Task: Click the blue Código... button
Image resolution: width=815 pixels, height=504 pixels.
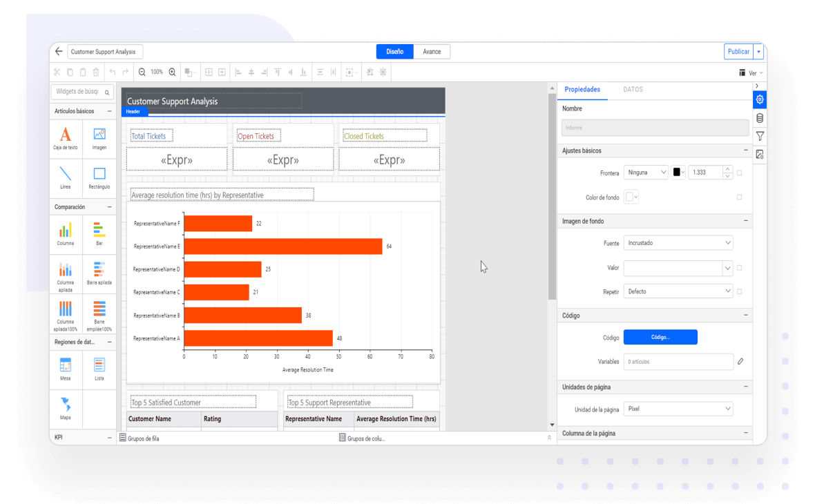Action: coord(660,337)
